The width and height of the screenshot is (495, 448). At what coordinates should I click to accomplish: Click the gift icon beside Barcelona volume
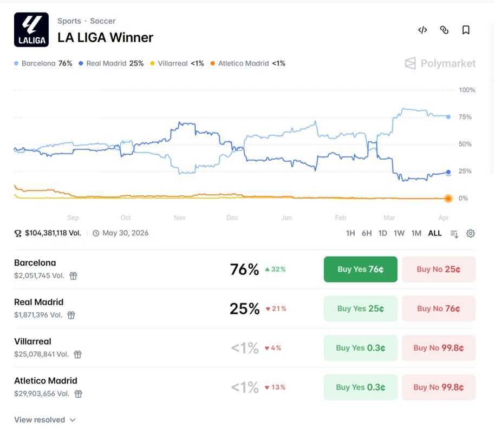pyautogui.click(x=73, y=276)
